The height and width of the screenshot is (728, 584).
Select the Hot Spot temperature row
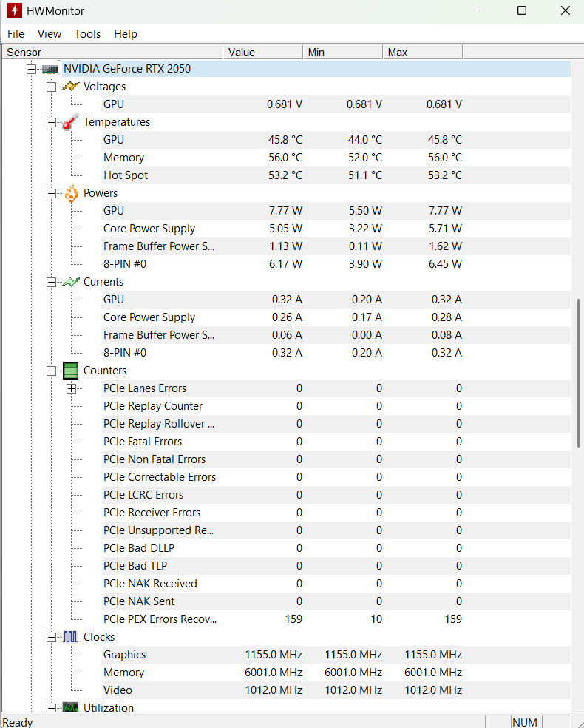[126, 175]
